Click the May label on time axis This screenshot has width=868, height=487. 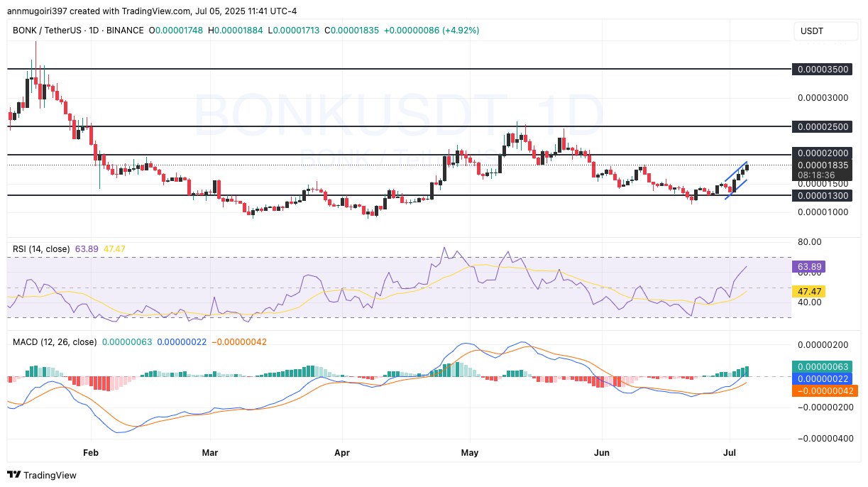(470, 452)
